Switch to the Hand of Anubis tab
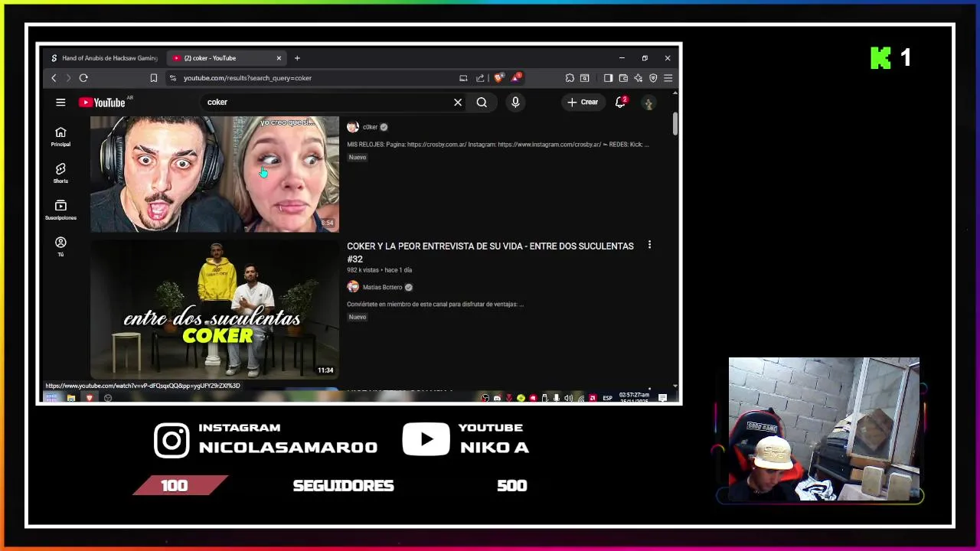Screen dimensions: 980x551 [104, 58]
